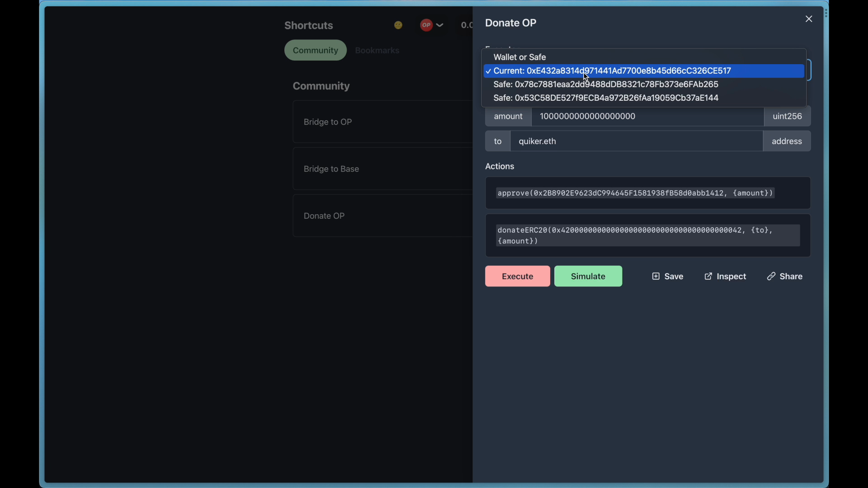Focus the to address field with quiker.eth
Viewport: 868px width, 488px height.
[x=637, y=141]
